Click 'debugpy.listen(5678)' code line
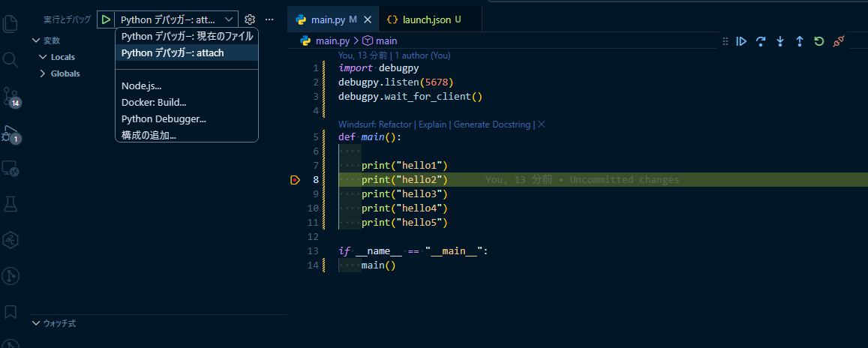868x348 pixels. pos(396,82)
